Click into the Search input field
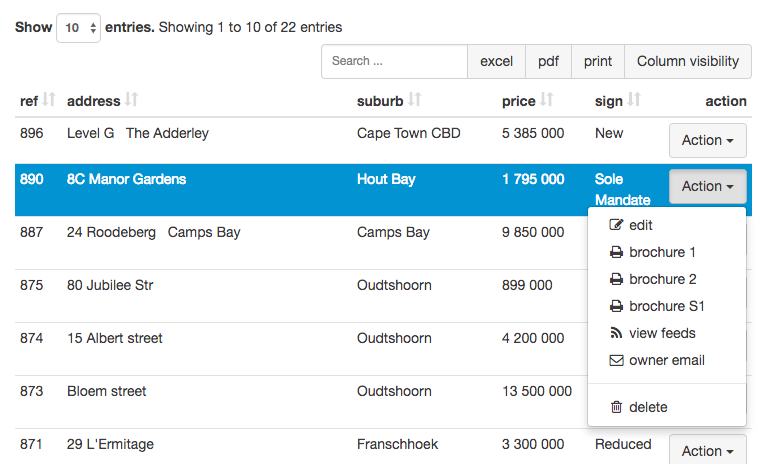 tap(394, 62)
